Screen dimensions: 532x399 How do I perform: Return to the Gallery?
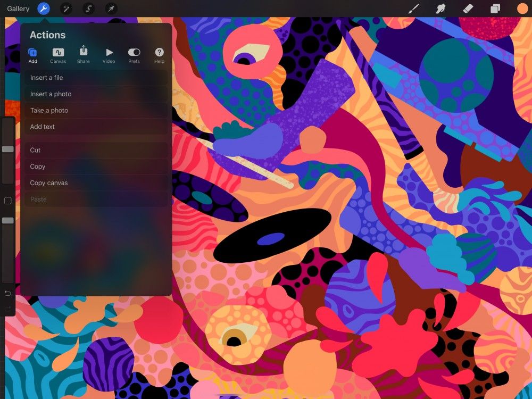point(18,9)
